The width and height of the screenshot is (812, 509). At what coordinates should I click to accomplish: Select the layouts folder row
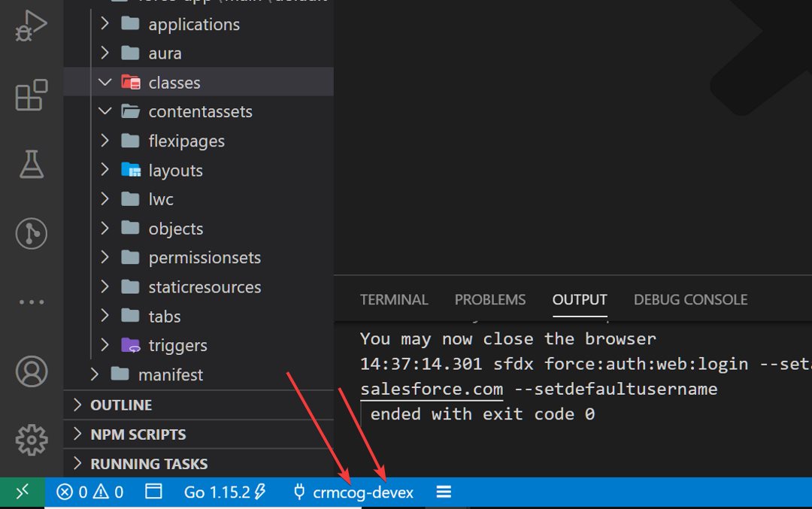198,170
